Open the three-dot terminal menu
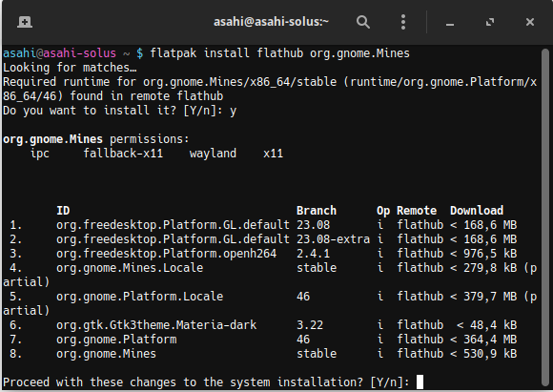 coord(403,22)
